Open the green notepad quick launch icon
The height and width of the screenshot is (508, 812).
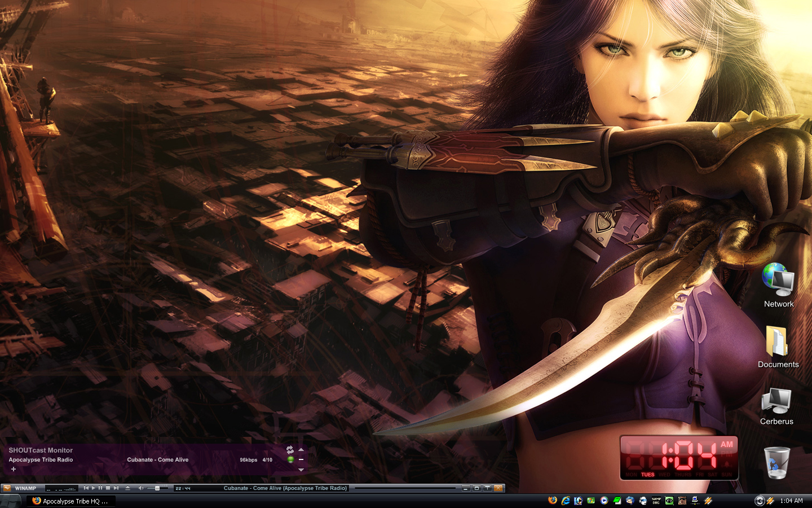[x=617, y=501]
